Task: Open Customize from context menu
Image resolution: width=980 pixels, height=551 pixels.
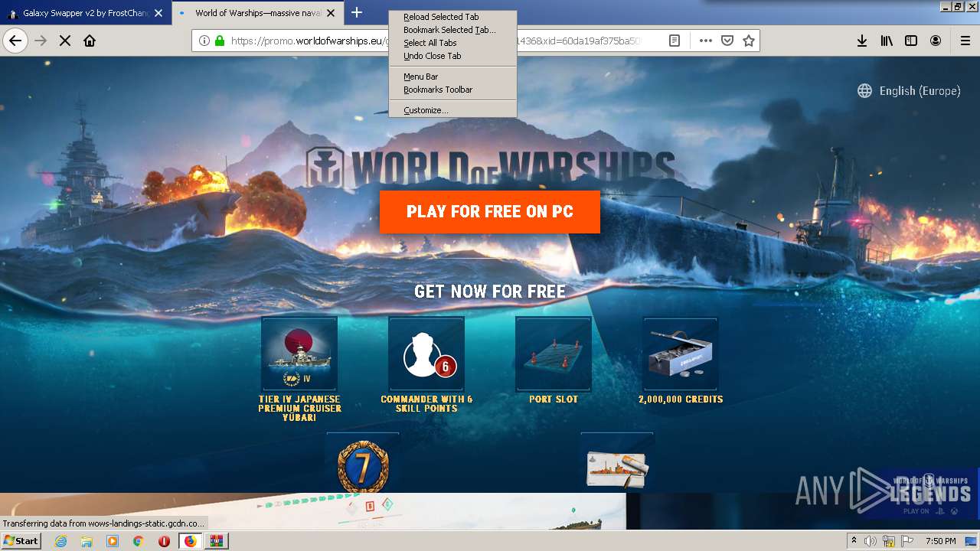Action: [452, 110]
